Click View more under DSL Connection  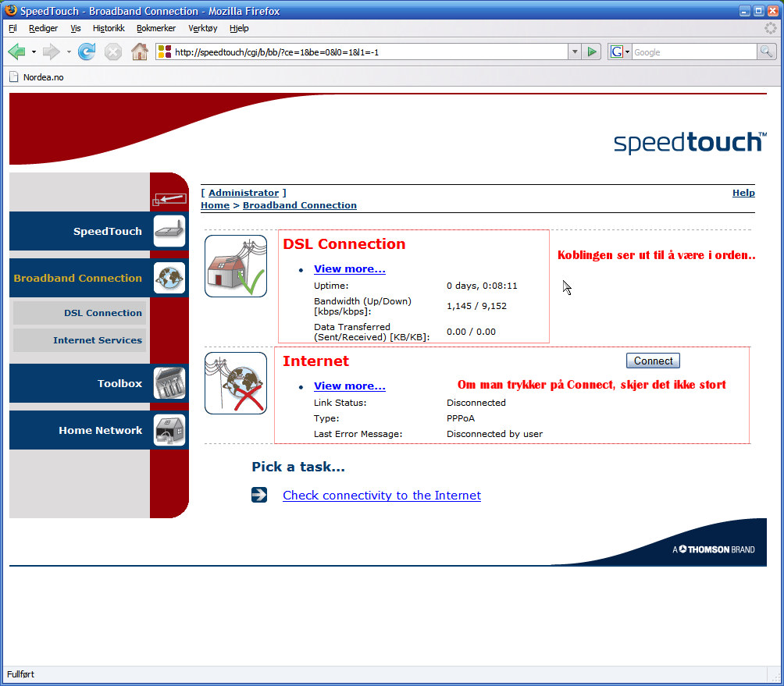click(x=350, y=268)
